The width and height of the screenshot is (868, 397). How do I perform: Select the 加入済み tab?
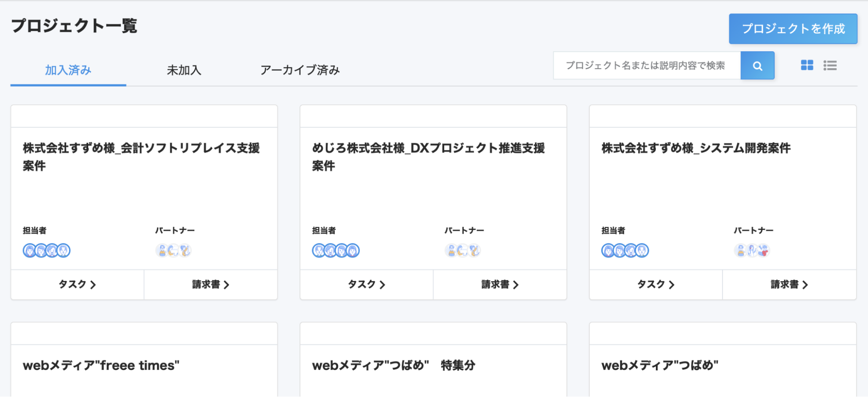68,70
